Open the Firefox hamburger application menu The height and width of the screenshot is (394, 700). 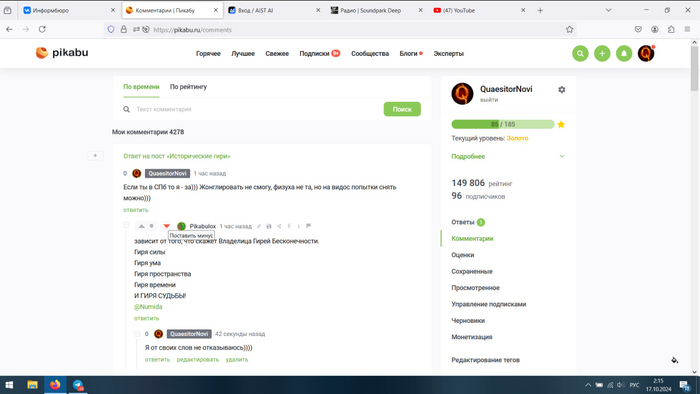click(x=688, y=29)
